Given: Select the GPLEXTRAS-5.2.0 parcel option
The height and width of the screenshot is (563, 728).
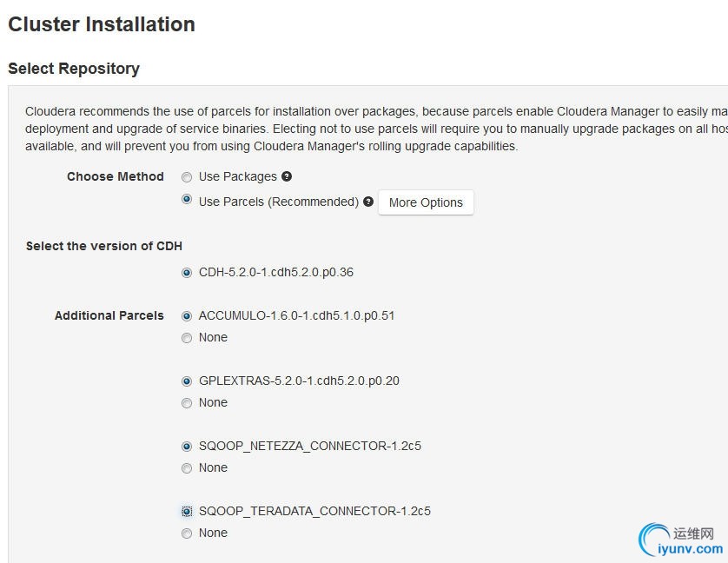Looking at the screenshot, I should 187,381.
